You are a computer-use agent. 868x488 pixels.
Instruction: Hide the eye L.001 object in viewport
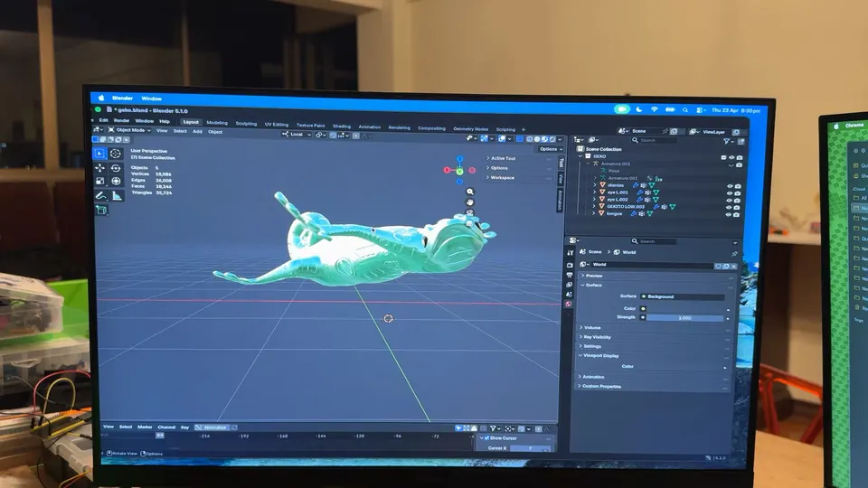click(x=730, y=193)
